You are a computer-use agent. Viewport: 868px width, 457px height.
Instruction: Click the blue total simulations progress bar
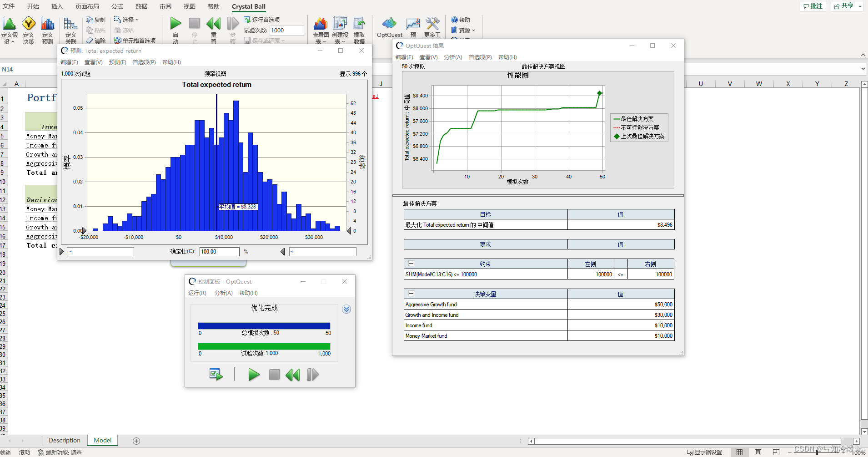(264, 326)
